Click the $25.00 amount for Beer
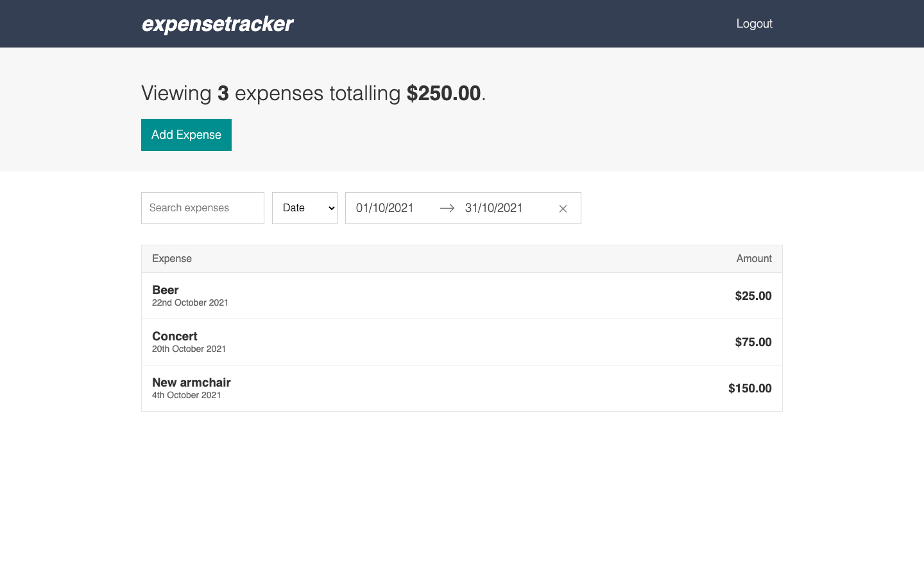Screen dimensions: 924x578 753,295
